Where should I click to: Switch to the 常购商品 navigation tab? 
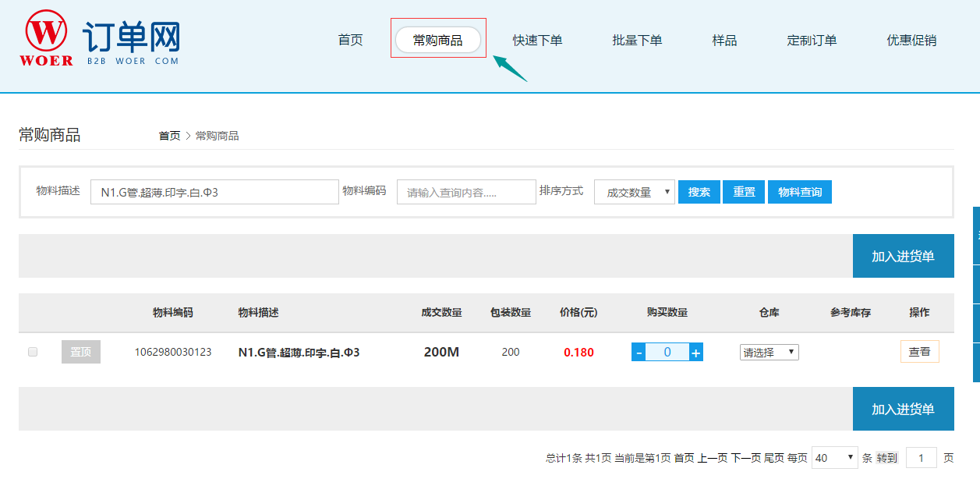[x=437, y=37]
